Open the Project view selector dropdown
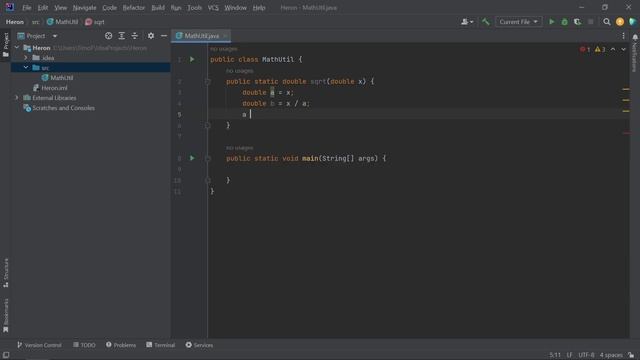The image size is (640, 360). click(37, 36)
